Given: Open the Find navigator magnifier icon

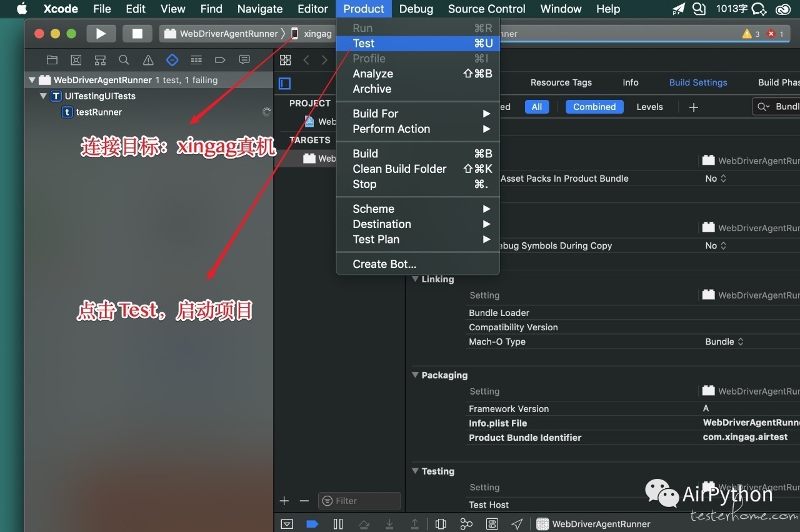Looking at the screenshot, I should [124, 60].
